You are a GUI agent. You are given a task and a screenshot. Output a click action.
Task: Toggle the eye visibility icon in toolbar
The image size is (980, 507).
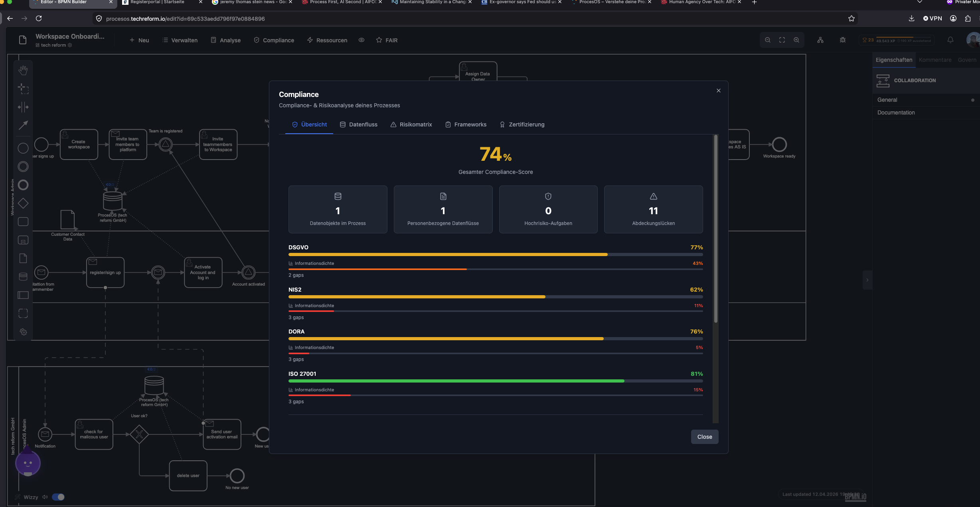tap(362, 40)
